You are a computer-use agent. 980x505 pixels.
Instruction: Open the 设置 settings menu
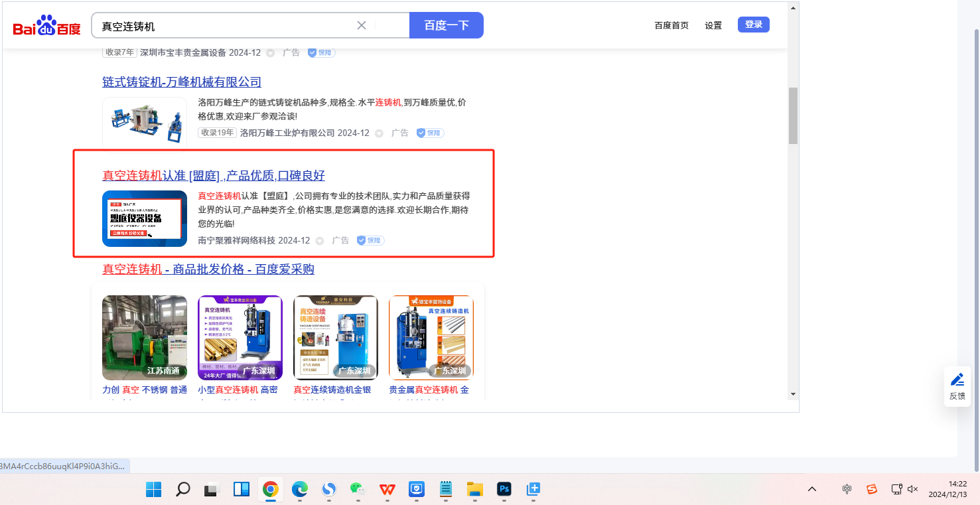(x=713, y=25)
